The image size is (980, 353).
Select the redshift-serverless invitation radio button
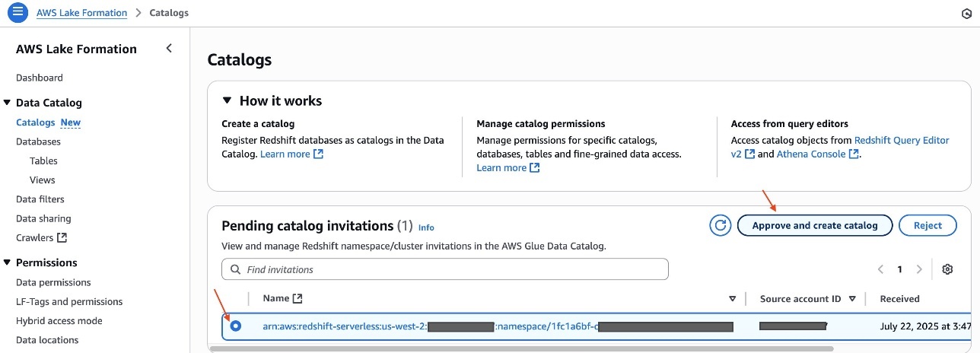[x=236, y=326]
